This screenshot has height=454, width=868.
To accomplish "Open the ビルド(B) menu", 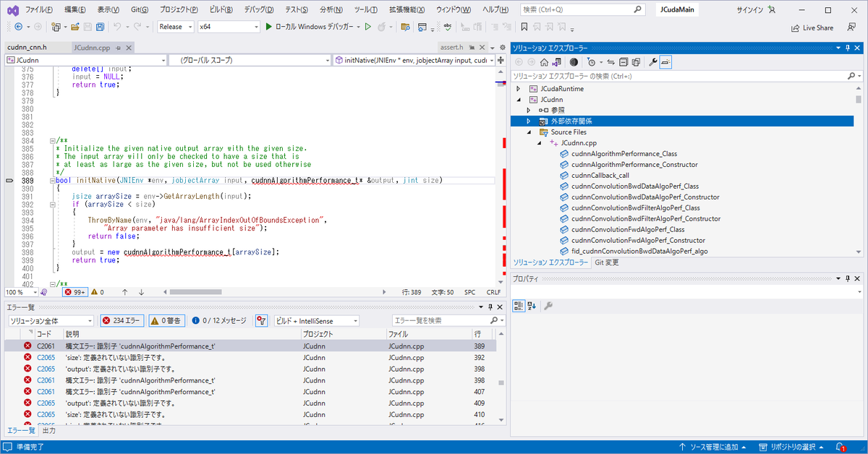I will [221, 10].
